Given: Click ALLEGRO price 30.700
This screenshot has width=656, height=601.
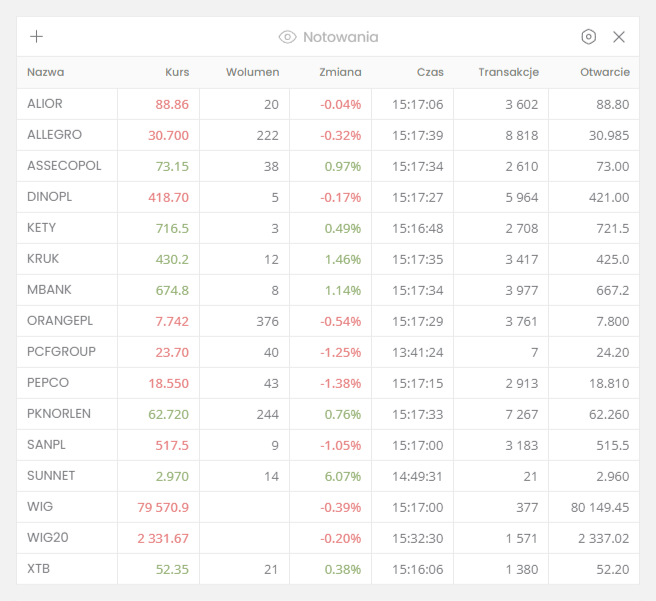Looking at the screenshot, I should pos(169,136).
